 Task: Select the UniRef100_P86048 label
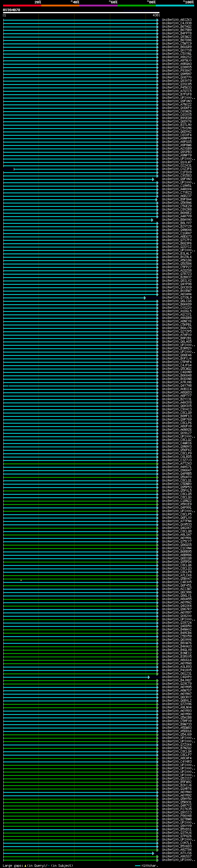177,816
